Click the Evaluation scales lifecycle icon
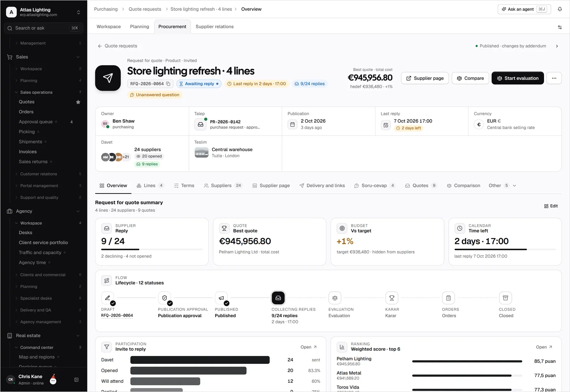The image size is (570, 392). [x=335, y=298]
